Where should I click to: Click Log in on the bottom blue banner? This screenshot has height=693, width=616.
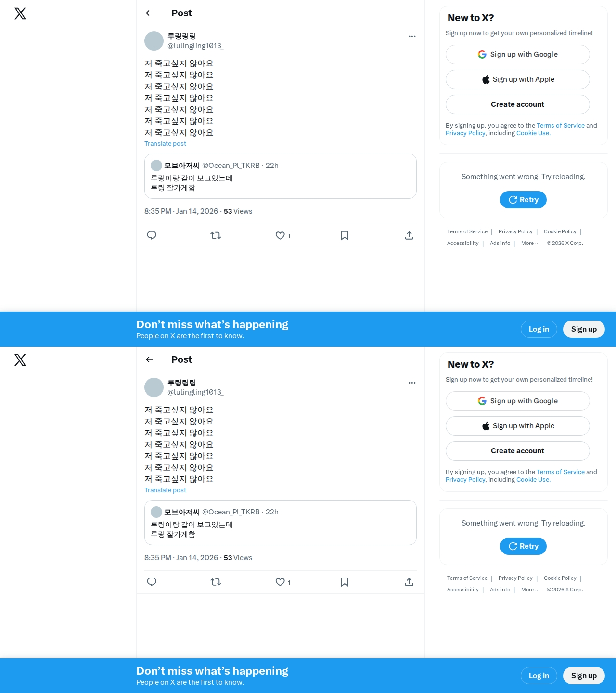click(539, 676)
